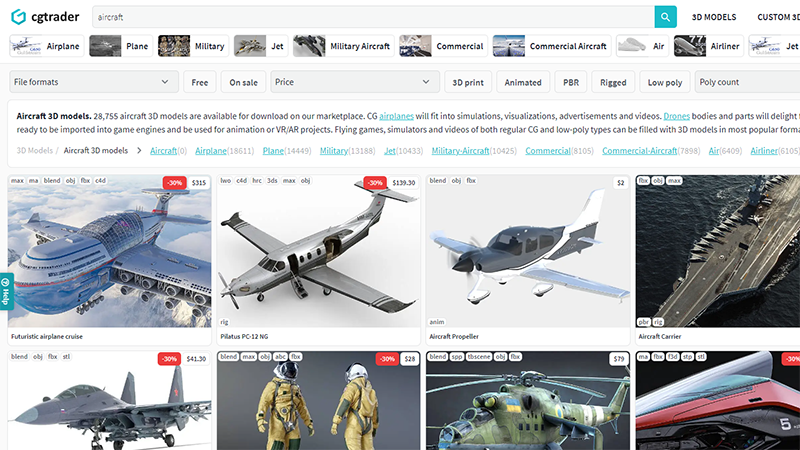Expand the File formats dropdown
This screenshot has width=800, height=450.
click(94, 82)
